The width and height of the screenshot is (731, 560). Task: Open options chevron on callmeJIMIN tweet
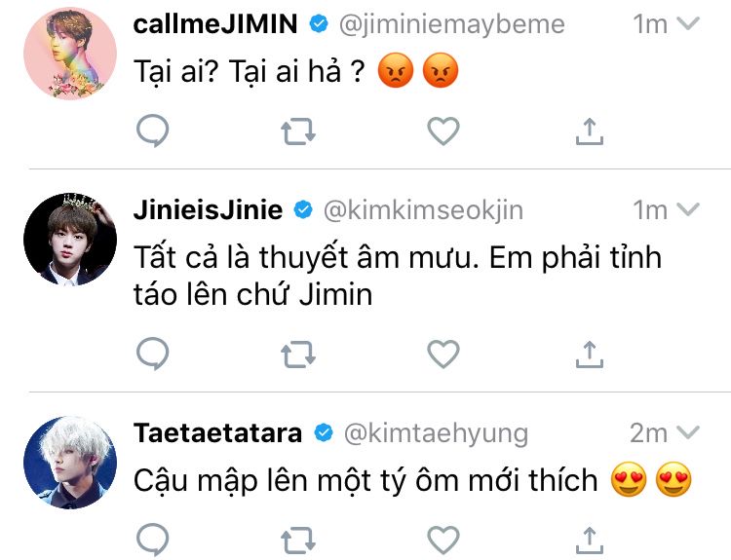coord(688,23)
